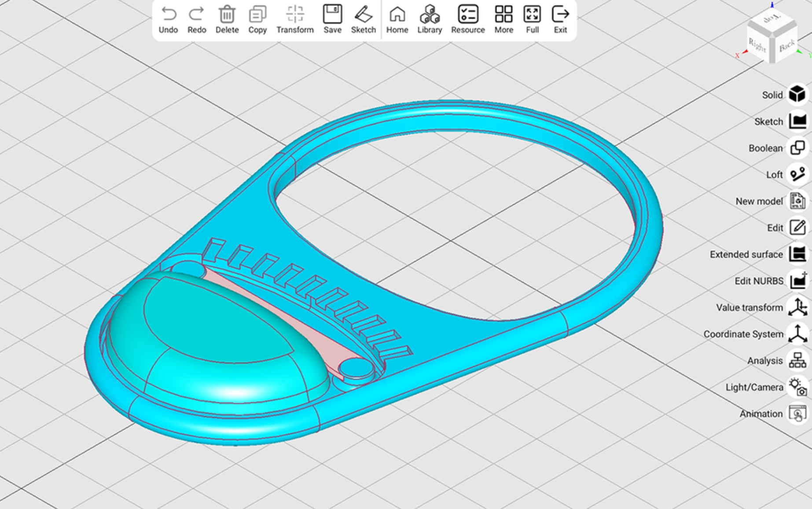Image resolution: width=812 pixels, height=509 pixels.
Task: Switch to fullscreen with the Full button
Action: pos(532,18)
